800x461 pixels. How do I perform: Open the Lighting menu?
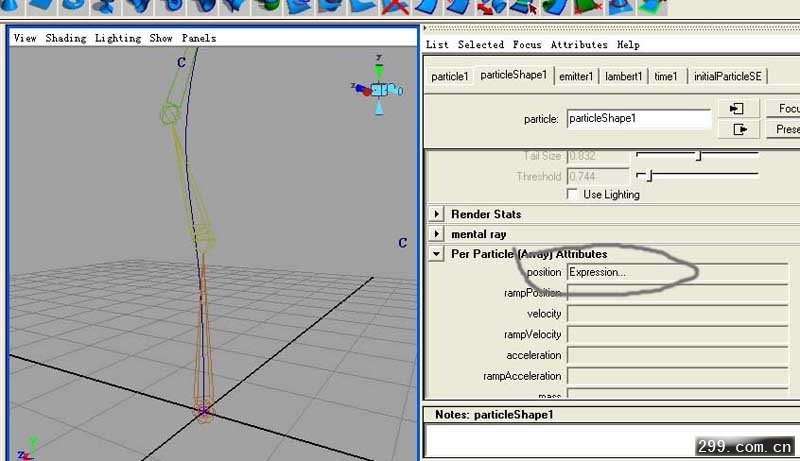(x=118, y=38)
